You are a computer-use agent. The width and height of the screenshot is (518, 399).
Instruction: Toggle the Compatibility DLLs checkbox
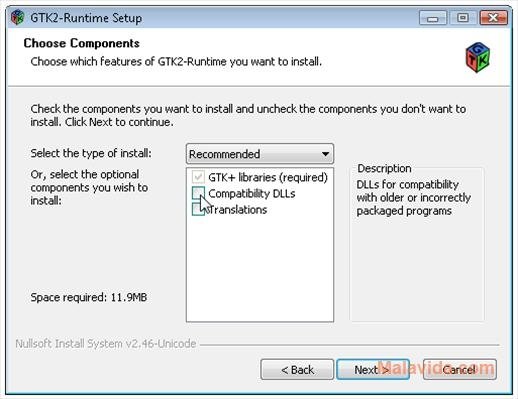[198, 193]
